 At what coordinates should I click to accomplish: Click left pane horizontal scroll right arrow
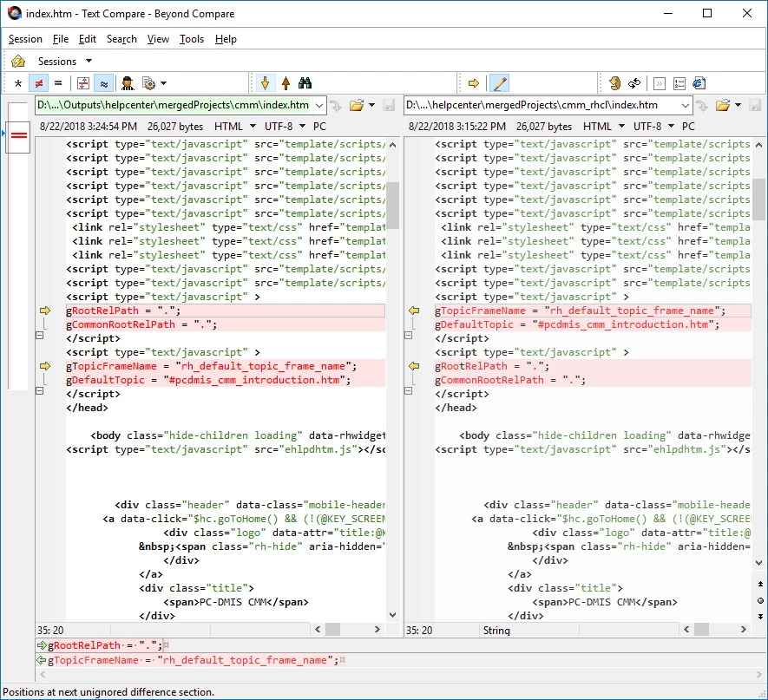tap(377, 630)
